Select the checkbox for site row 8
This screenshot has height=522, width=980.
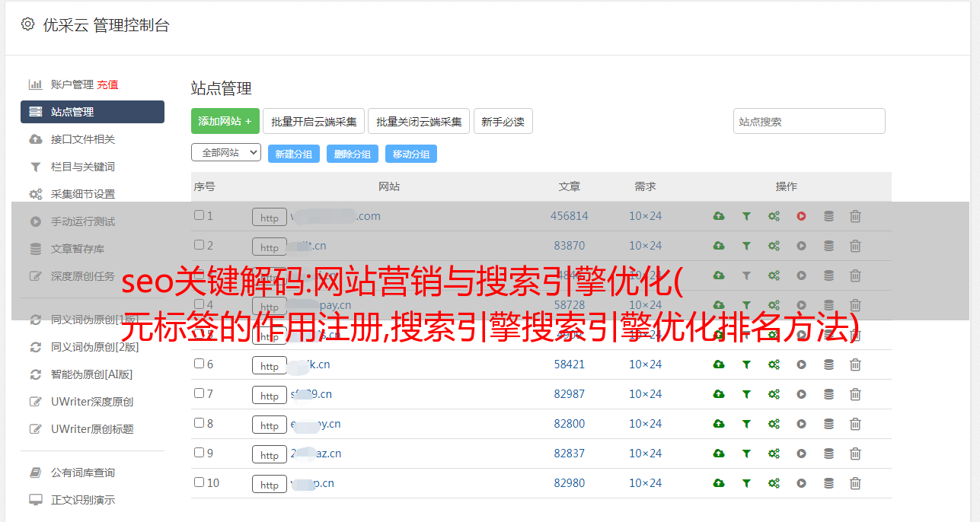(199, 423)
